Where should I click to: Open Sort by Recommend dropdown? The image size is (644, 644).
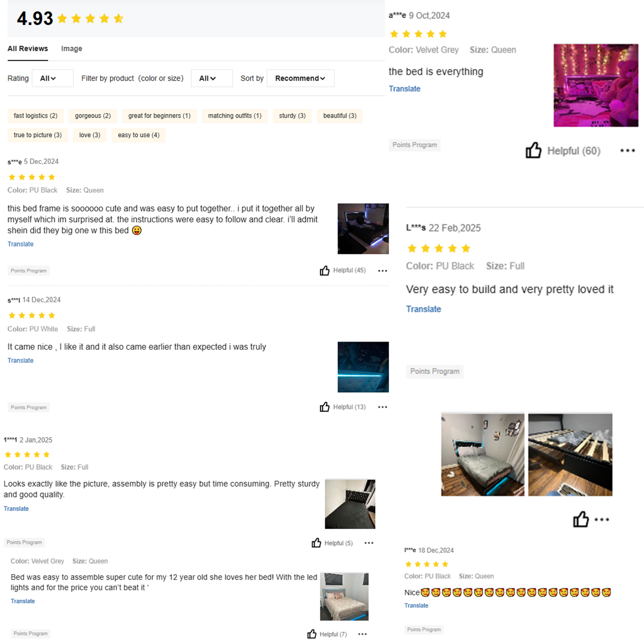pyautogui.click(x=300, y=78)
